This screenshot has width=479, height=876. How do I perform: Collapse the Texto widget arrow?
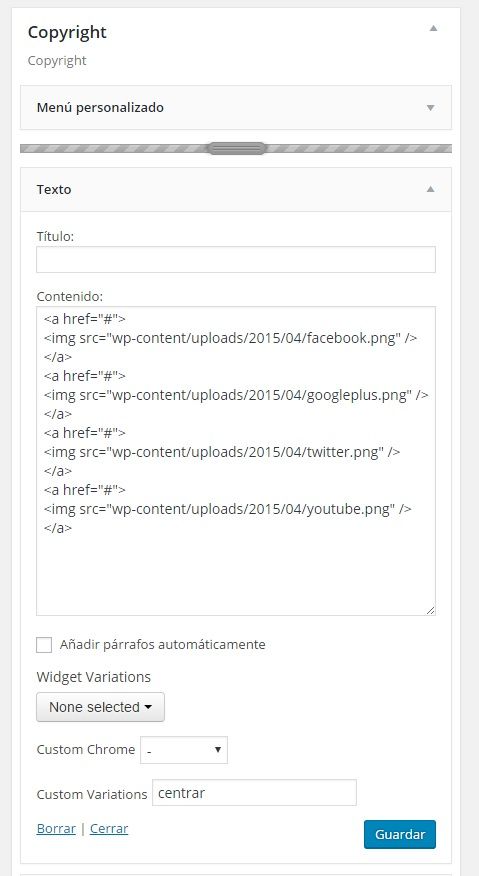pos(430,189)
